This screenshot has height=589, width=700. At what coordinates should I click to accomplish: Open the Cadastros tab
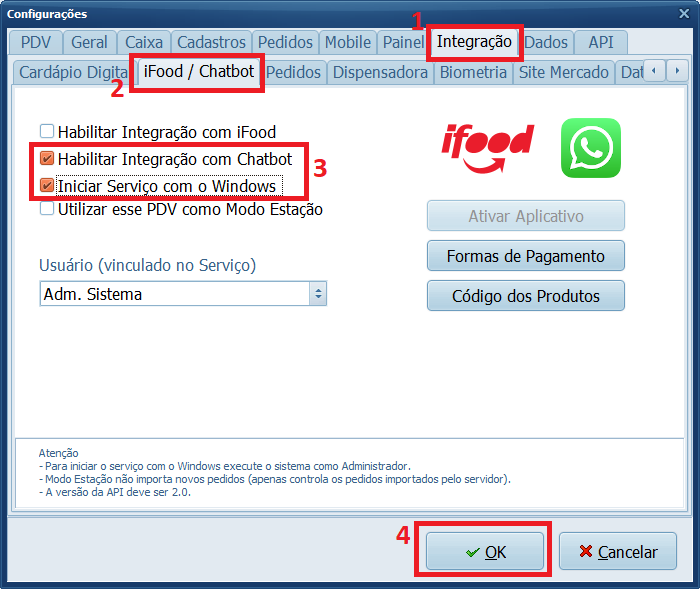[x=211, y=42]
